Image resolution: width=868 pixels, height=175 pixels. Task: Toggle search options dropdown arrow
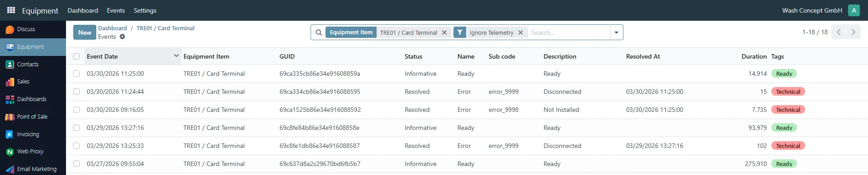(x=616, y=32)
